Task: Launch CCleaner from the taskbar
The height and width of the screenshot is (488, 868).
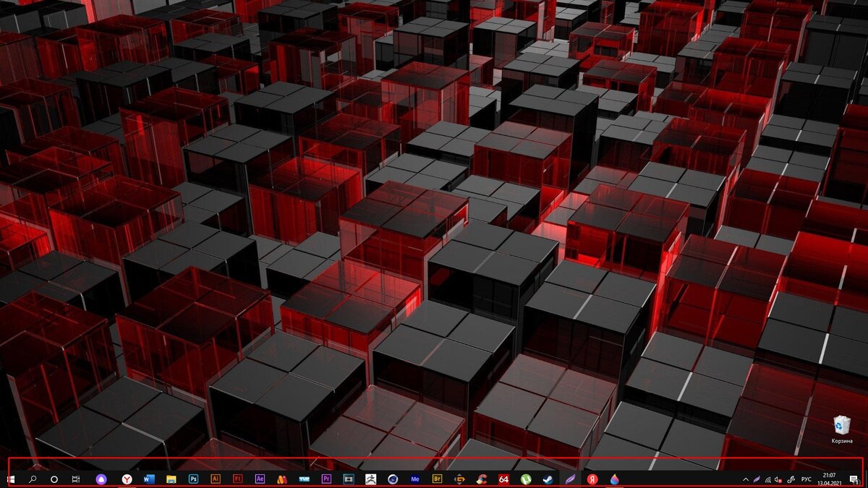Action: coord(482,479)
